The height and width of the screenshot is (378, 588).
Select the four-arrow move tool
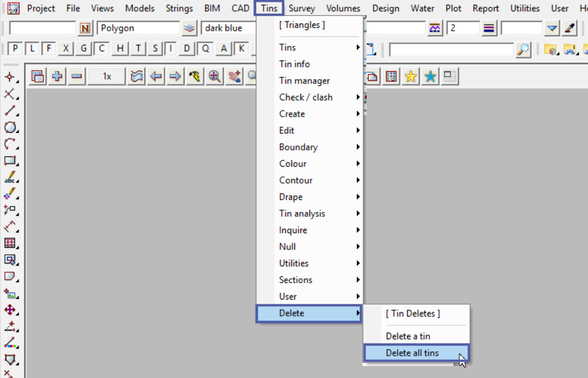10,310
